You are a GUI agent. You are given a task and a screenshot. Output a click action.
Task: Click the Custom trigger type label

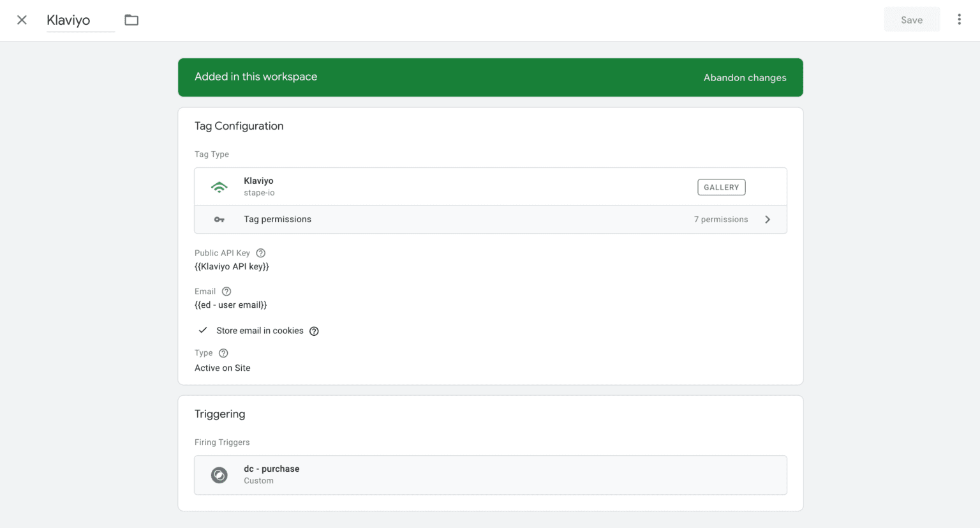(x=258, y=481)
